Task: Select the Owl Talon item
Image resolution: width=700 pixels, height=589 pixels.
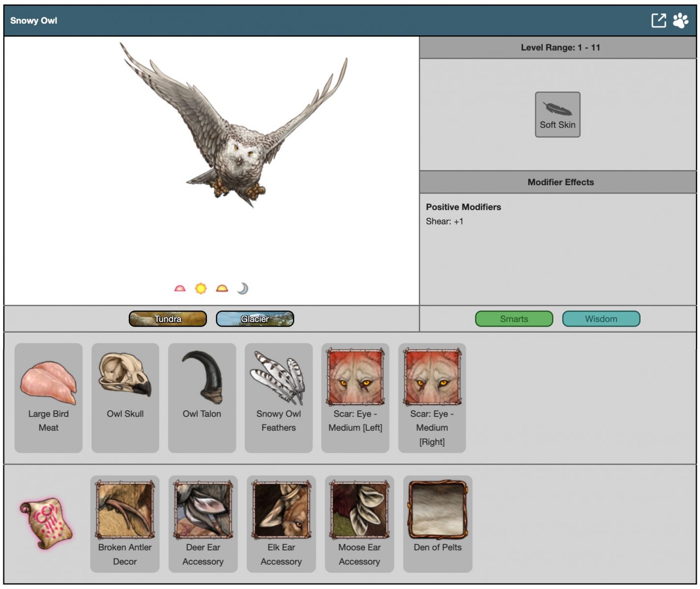Action: pyautogui.click(x=202, y=376)
